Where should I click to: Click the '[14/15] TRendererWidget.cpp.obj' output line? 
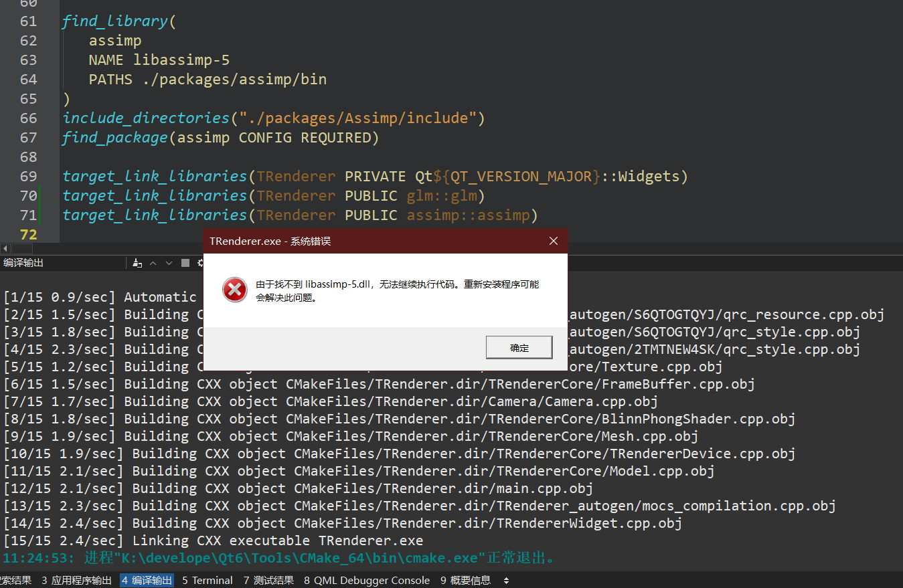342,523
